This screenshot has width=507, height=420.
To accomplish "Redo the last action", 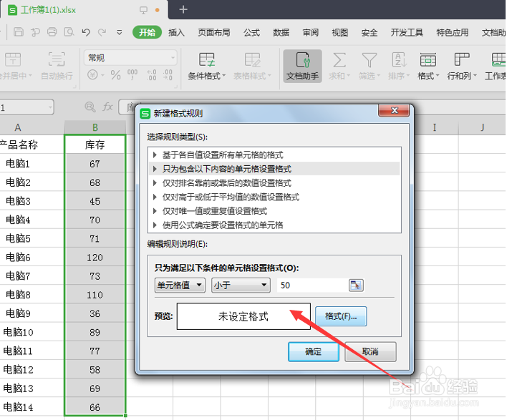I will point(102,32).
